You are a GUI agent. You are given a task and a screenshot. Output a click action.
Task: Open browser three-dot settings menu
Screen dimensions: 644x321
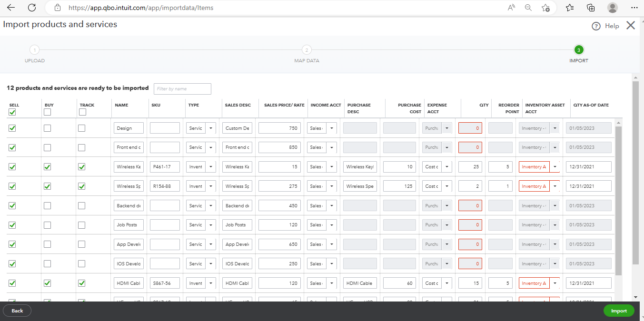634,8
